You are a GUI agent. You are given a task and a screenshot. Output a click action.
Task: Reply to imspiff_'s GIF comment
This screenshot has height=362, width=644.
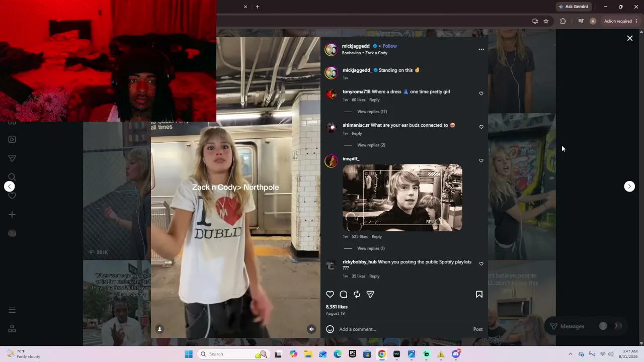[376, 237]
